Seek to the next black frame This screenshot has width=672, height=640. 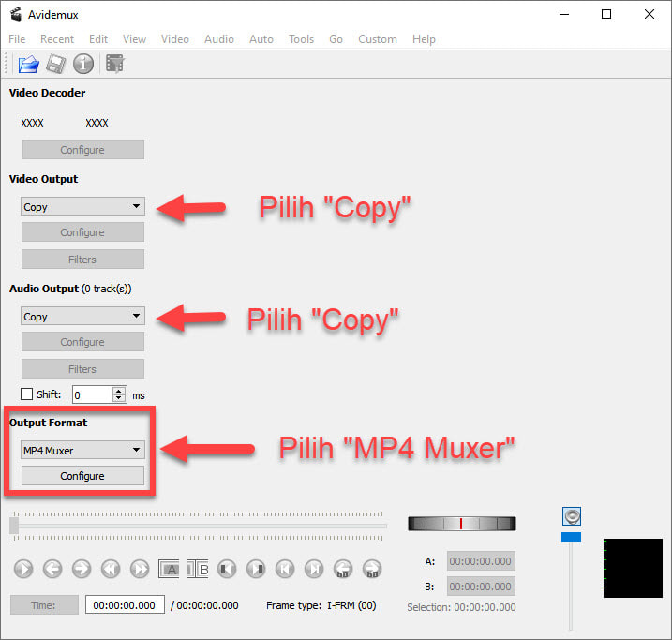pos(256,569)
